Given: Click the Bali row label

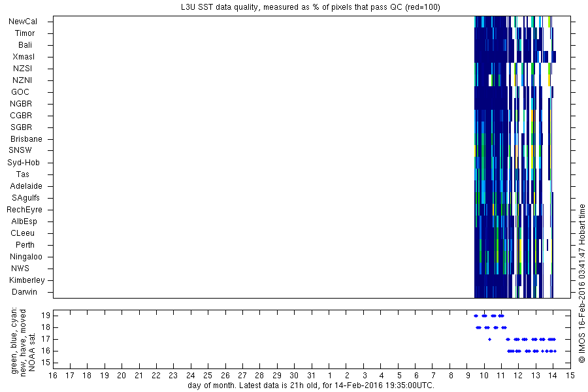Looking at the screenshot, I should (25, 45).
